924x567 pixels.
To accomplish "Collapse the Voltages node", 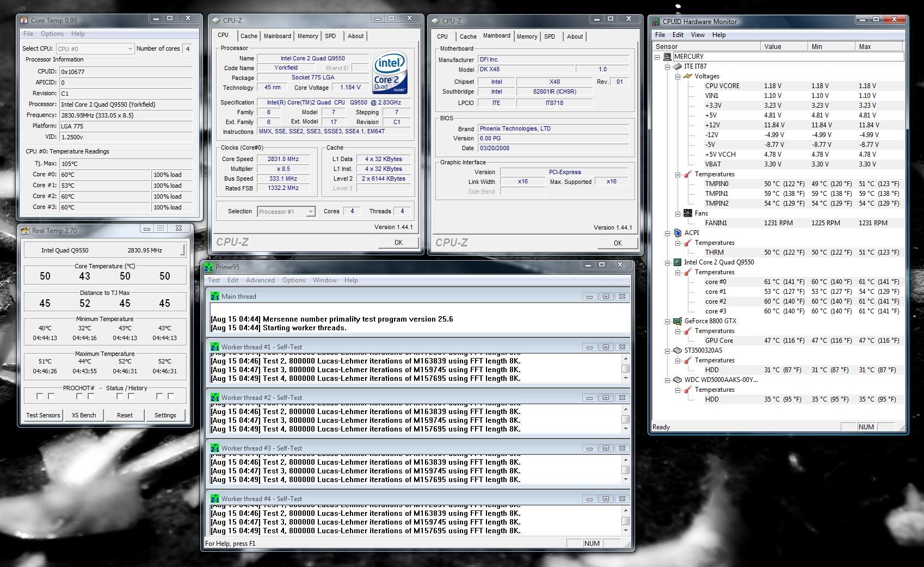I will (678, 76).
